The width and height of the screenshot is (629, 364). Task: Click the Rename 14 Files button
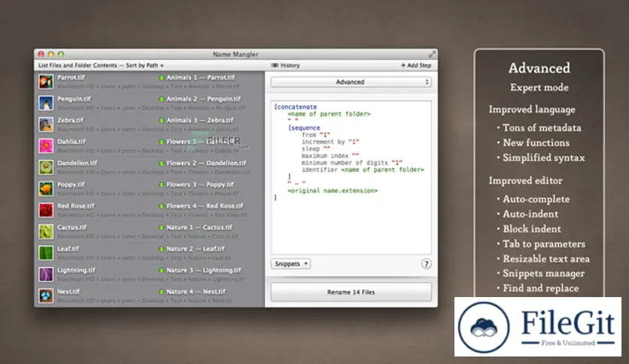tap(351, 293)
